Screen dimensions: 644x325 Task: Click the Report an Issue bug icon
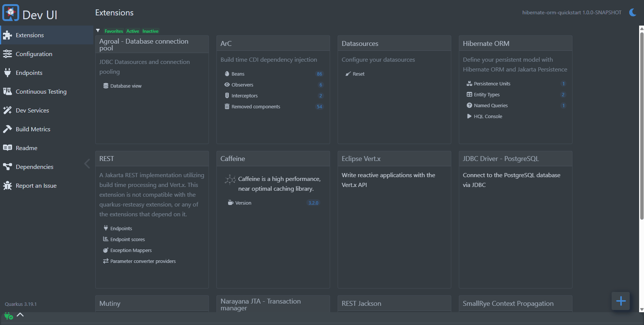click(x=8, y=185)
